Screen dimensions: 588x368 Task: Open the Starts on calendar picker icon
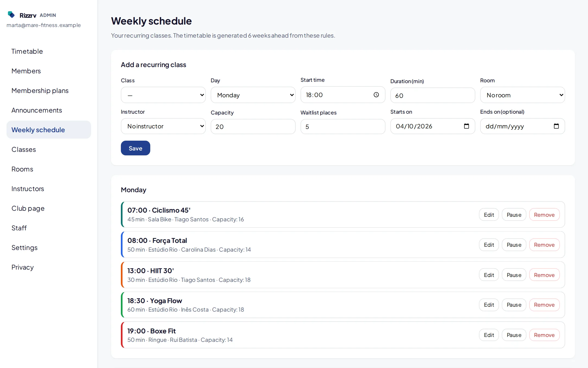pos(466,126)
